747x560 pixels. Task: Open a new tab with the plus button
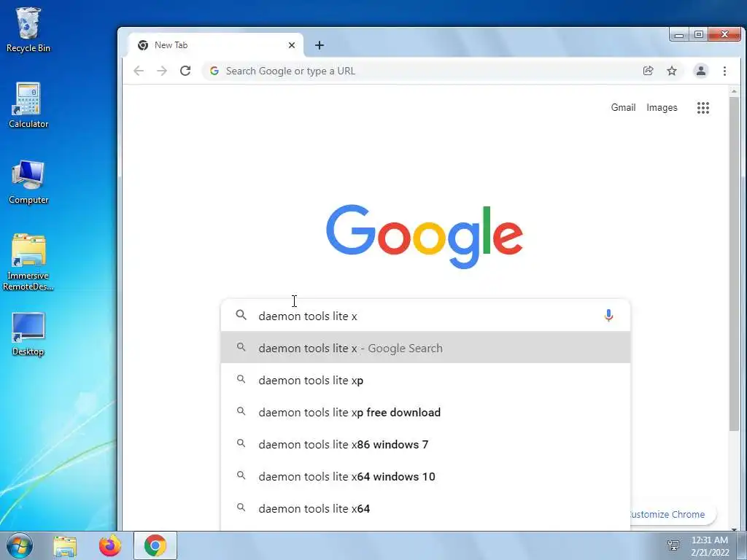click(320, 45)
